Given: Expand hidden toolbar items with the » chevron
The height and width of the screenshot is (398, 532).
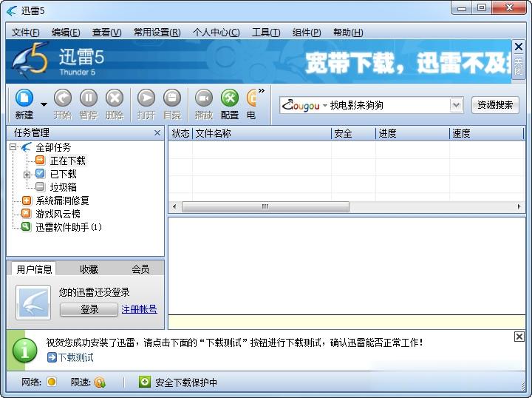Looking at the screenshot, I should [262, 91].
